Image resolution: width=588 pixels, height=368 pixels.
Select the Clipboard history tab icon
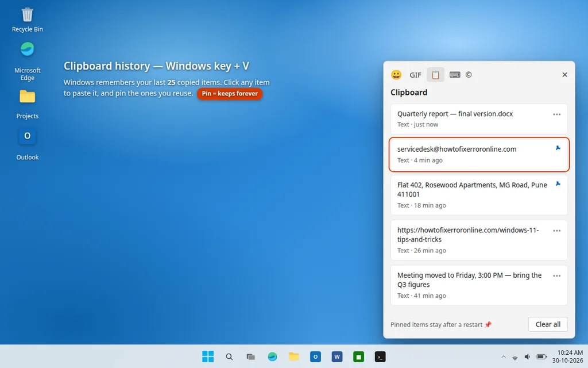[435, 75]
